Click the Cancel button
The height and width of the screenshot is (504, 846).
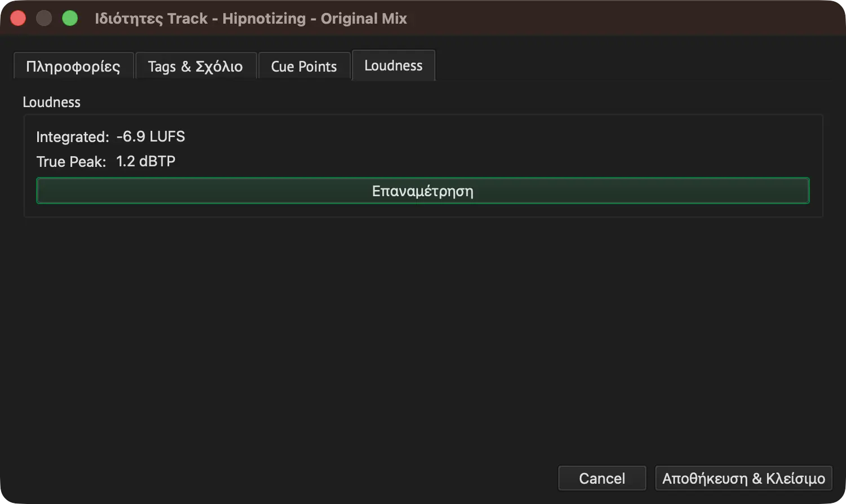click(x=602, y=478)
